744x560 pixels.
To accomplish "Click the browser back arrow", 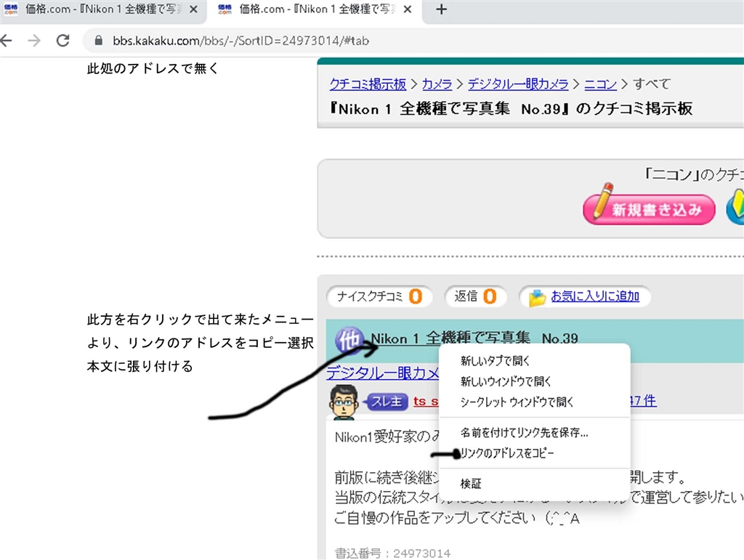I will click(x=6, y=41).
